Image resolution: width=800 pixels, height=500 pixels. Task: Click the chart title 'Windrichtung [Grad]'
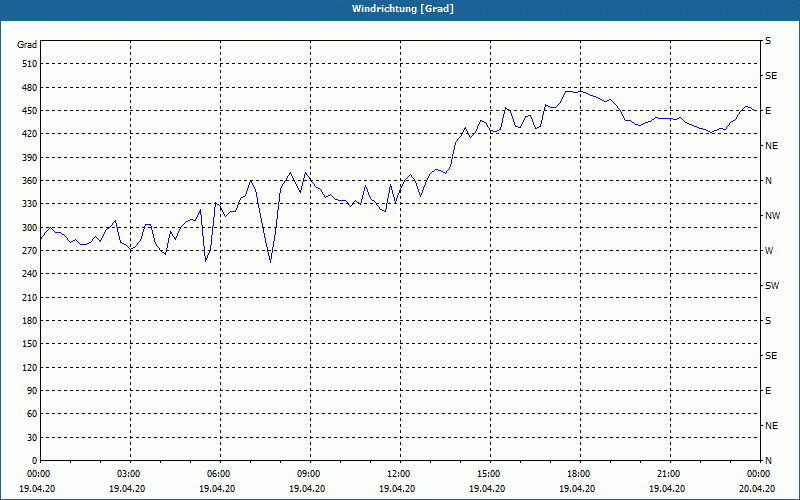403,9
